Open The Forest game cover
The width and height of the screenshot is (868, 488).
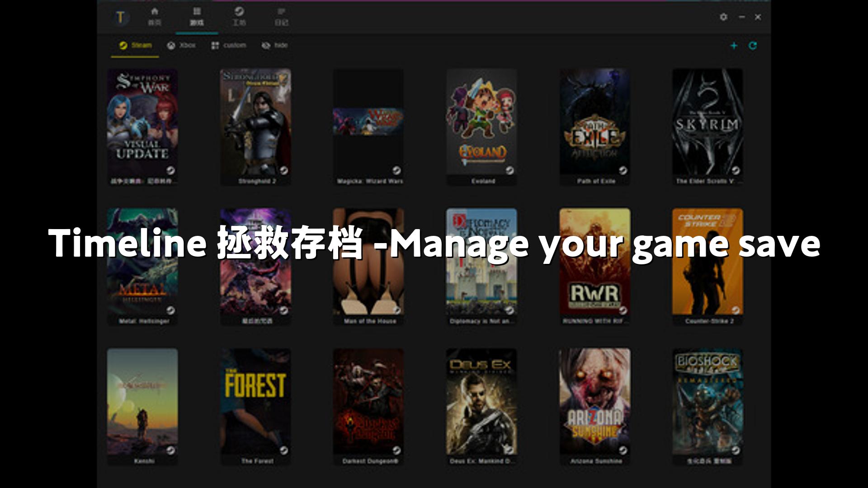point(255,402)
